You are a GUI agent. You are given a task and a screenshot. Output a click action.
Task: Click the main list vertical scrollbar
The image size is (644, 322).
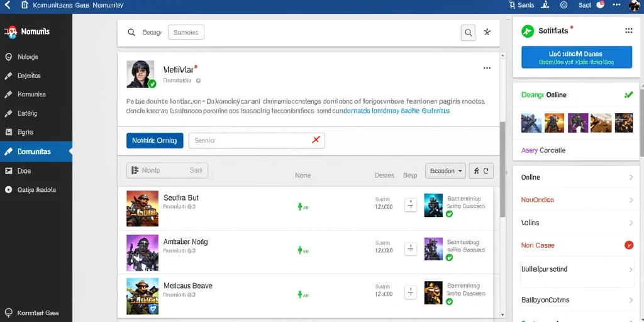(x=502, y=170)
